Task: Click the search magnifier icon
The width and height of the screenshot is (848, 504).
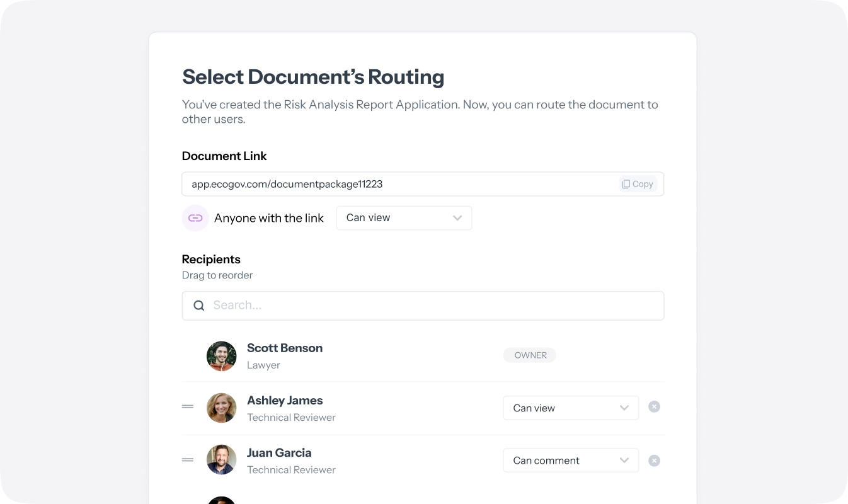Action: click(199, 306)
